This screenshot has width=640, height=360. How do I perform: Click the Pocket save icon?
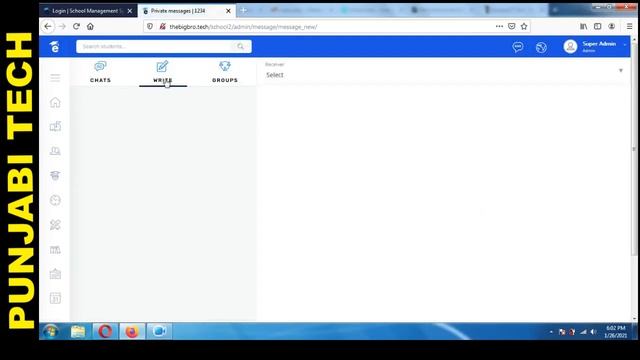(511, 26)
